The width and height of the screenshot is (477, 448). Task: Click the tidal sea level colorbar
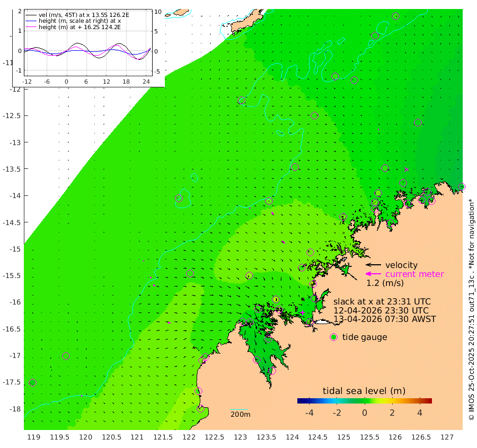pos(365,400)
